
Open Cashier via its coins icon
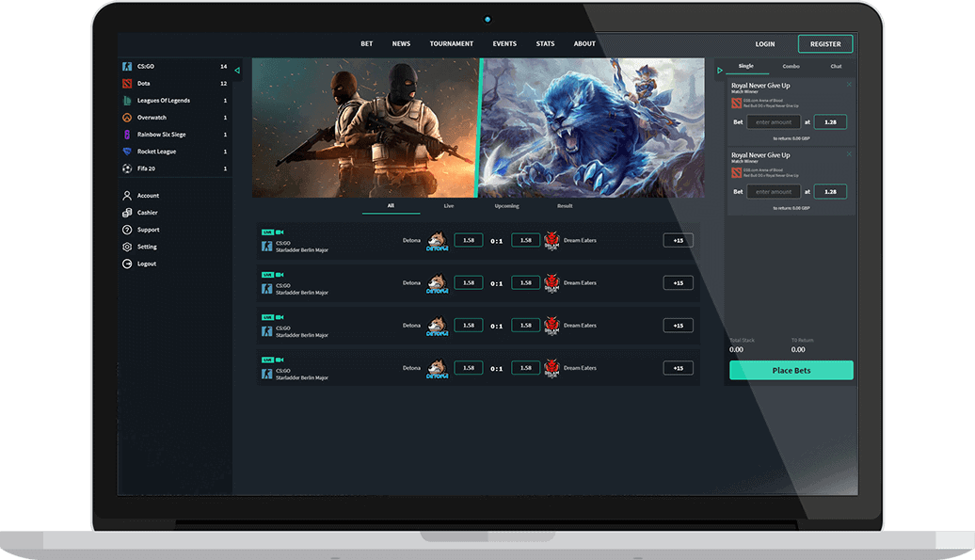(127, 213)
